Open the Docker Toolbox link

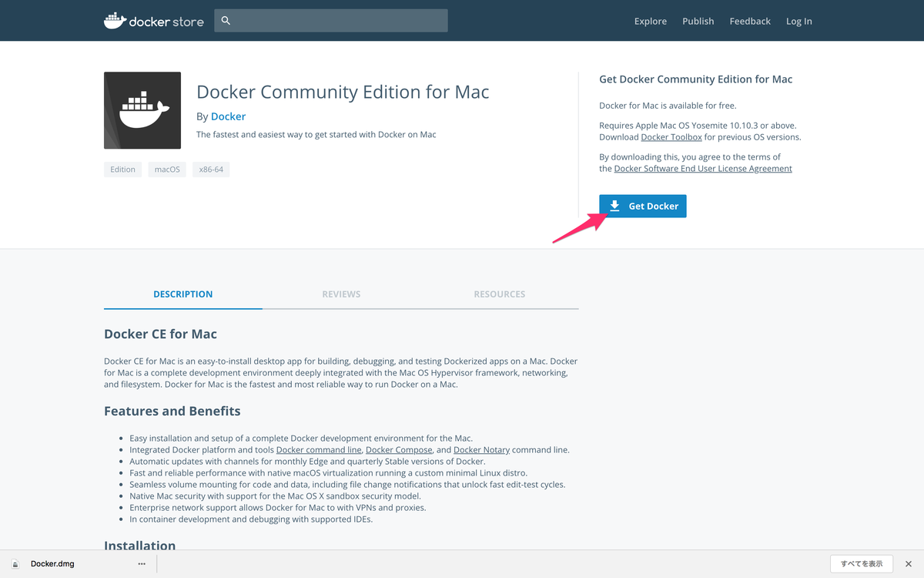(671, 137)
